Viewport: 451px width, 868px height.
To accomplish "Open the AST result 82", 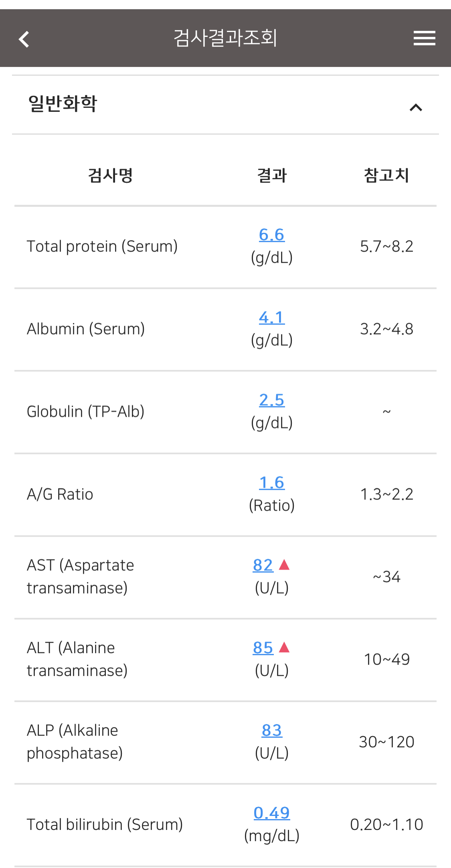I will click(x=263, y=565).
